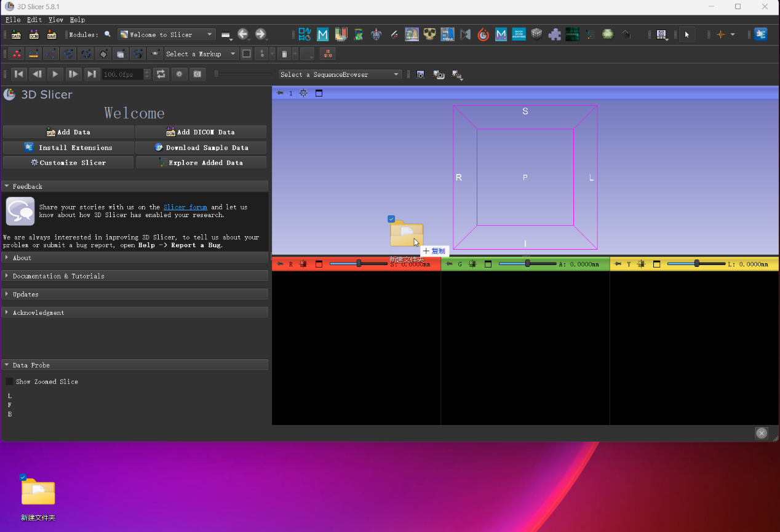This screenshot has width=780, height=532.
Task: Click the module search magnifier icon
Action: [x=108, y=34]
